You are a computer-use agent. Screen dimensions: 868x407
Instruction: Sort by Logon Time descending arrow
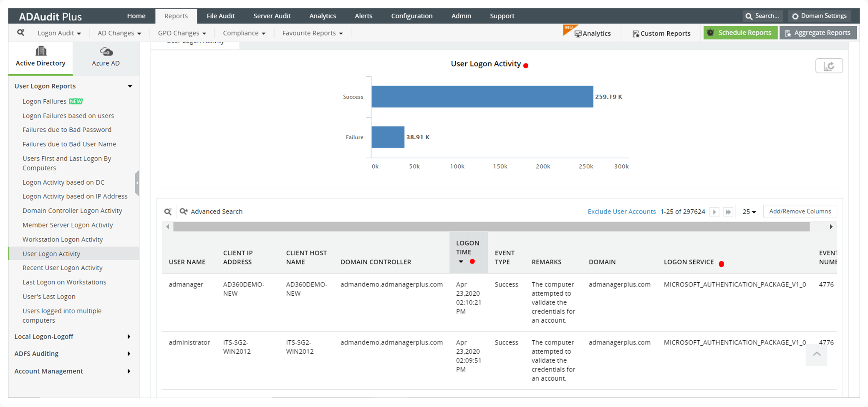pos(461,262)
